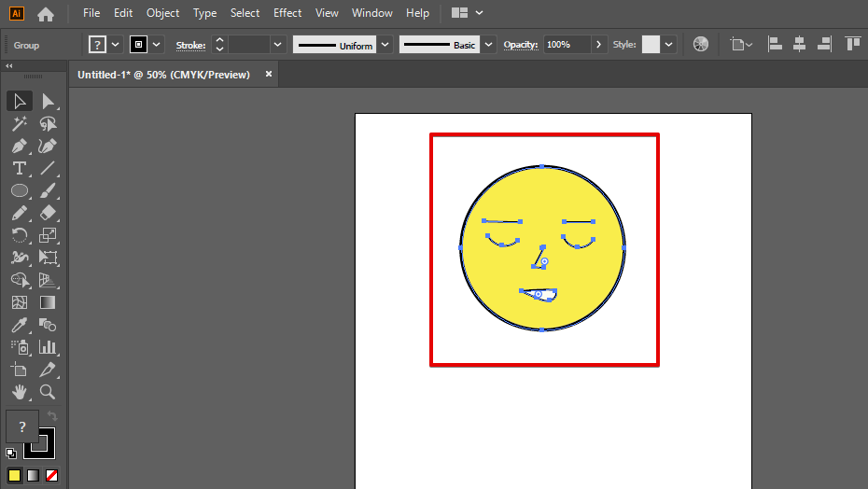Image resolution: width=868 pixels, height=489 pixels.
Task: Select the Zoom tool
Action: [49, 392]
